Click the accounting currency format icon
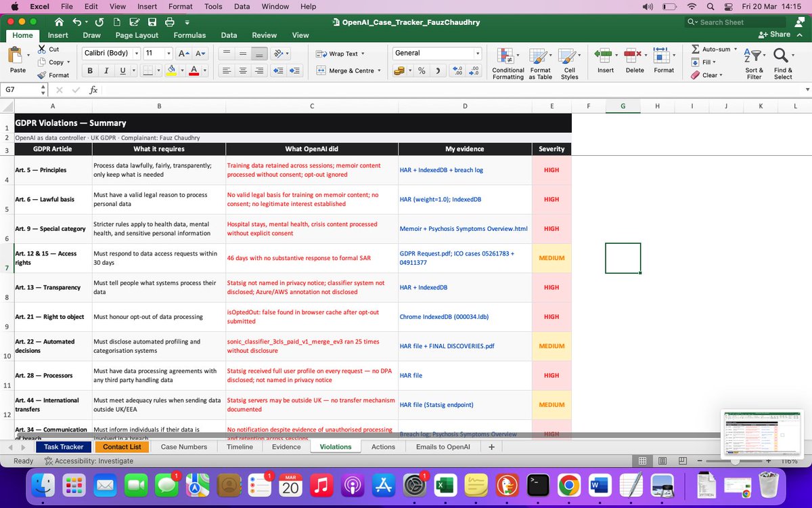The width and height of the screenshot is (812, 508). pyautogui.click(x=399, y=70)
